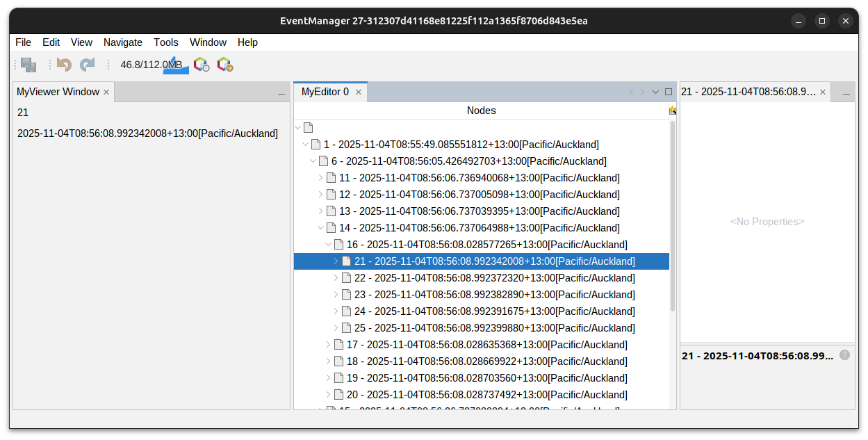868x440 pixels.
Task: Open the Navigate menu
Action: pos(122,42)
